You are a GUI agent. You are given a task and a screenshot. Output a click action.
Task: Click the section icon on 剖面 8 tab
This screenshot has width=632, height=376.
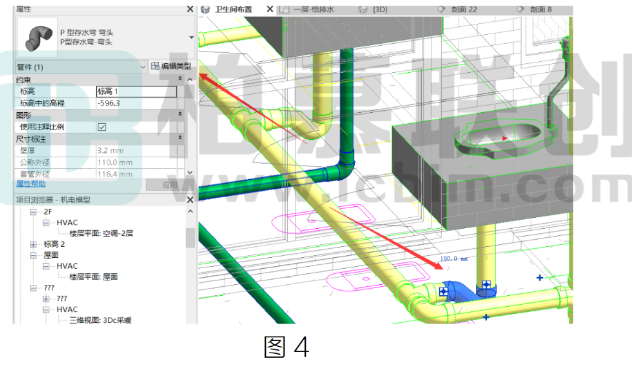pyautogui.click(x=520, y=9)
